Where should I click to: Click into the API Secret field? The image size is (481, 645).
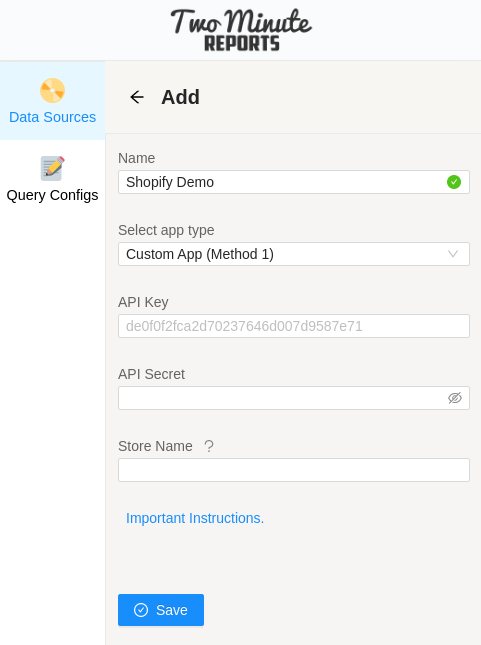click(294, 398)
